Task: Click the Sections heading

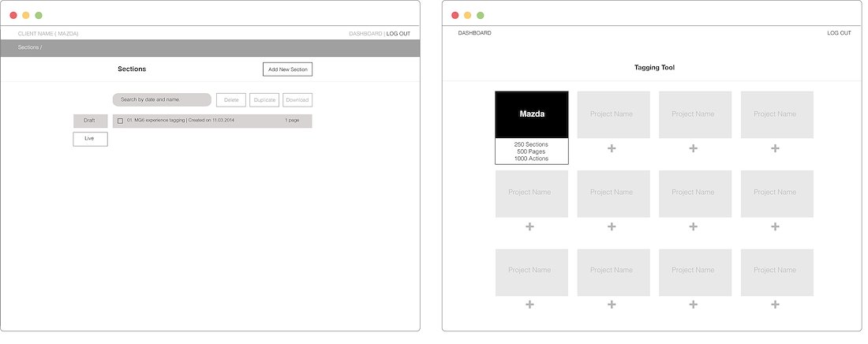Action: (132, 69)
